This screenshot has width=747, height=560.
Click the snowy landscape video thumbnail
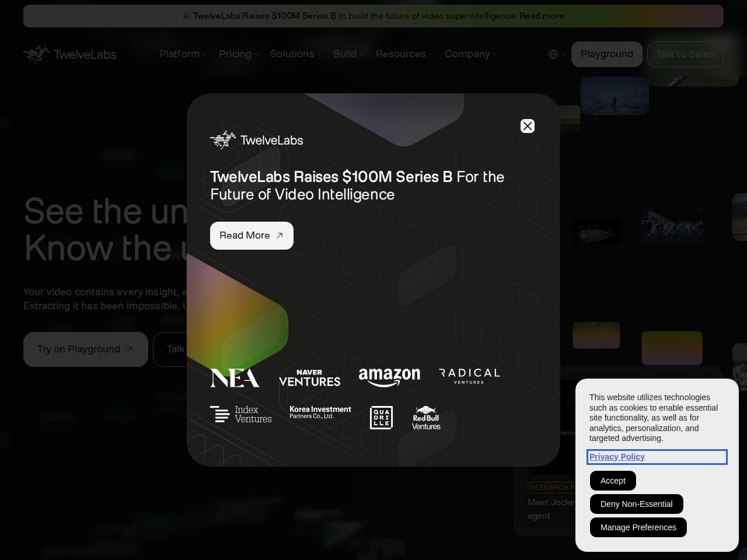[x=615, y=96]
